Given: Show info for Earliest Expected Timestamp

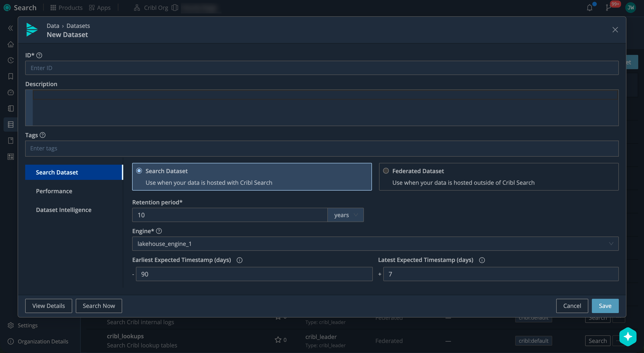Looking at the screenshot, I should (240, 260).
